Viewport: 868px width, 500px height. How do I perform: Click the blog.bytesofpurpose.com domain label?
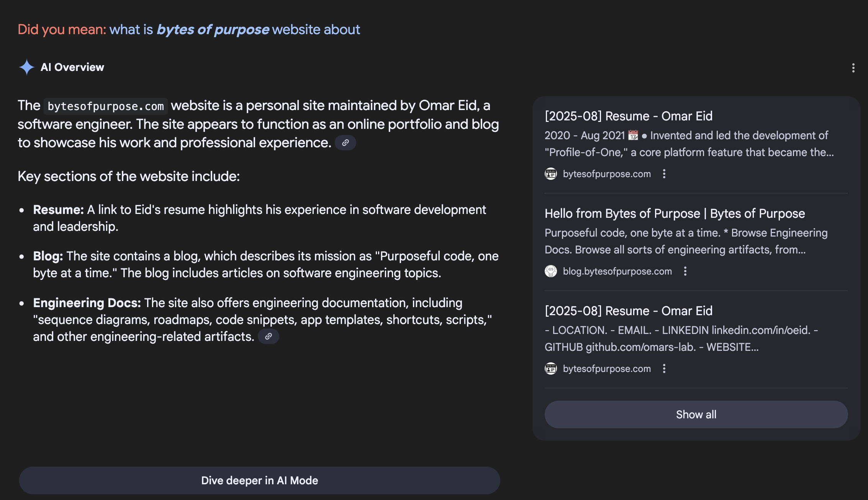click(617, 271)
